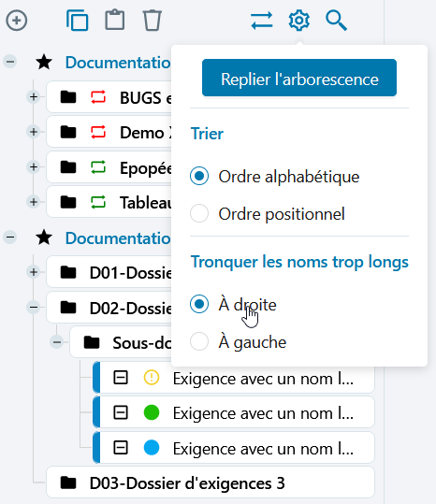Viewport: 436px width, 504px height.
Task: Click the Ordre positionnel label text
Action: pos(282,214)
